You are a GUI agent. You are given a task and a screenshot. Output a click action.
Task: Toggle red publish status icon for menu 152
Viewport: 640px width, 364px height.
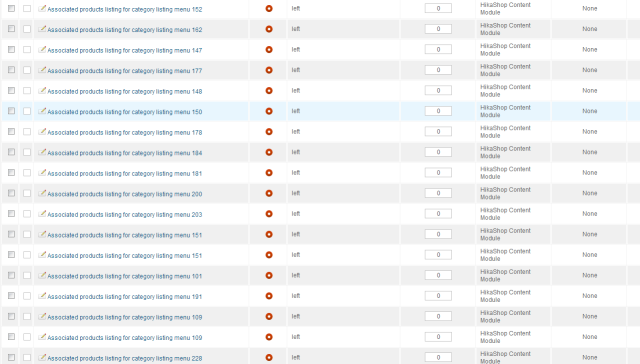tap(269, 9)
